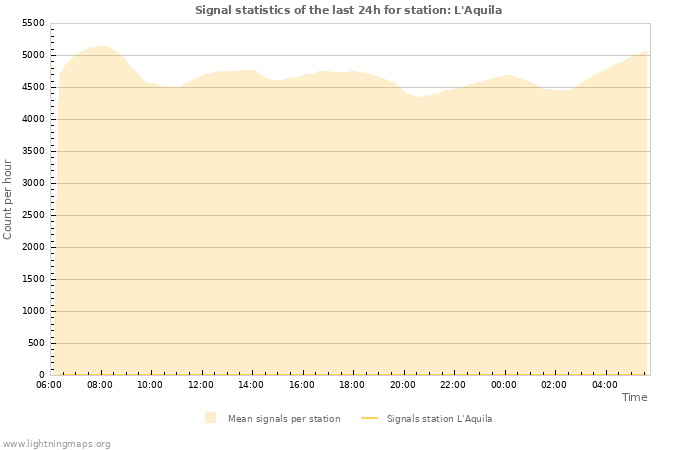Screen dimensions: 700x450
Task: Click the Signals station L'Aquila line swatch
Action: [x=369, y=418]
